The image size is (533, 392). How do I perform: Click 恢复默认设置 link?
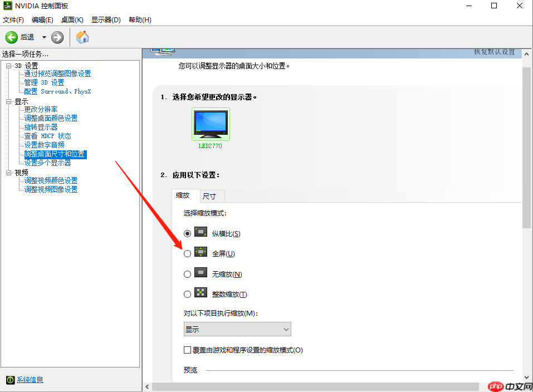(495, 52)
